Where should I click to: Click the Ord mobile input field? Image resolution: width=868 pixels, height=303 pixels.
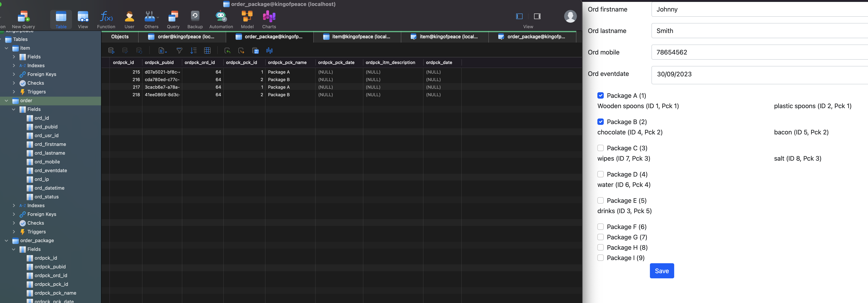760,52
